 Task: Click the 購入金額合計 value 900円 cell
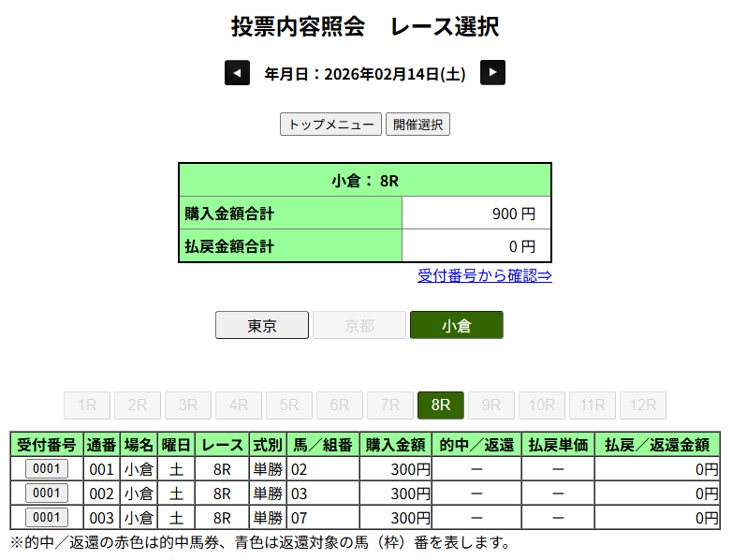(x=476, y=214)
